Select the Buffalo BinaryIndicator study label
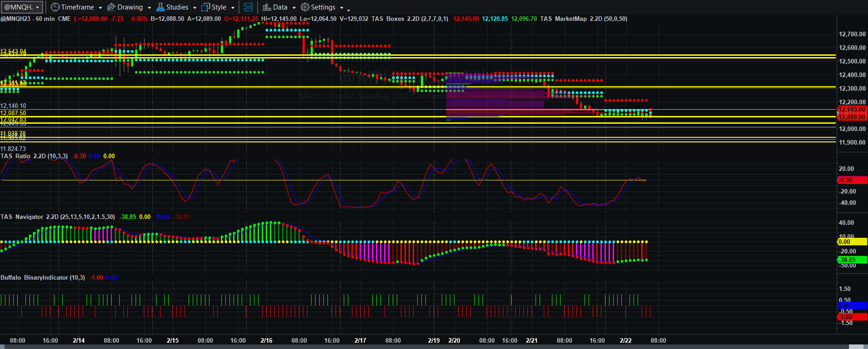Image resolution: width=868 pixels, height=349 pixels. click(x=43, y=277)
